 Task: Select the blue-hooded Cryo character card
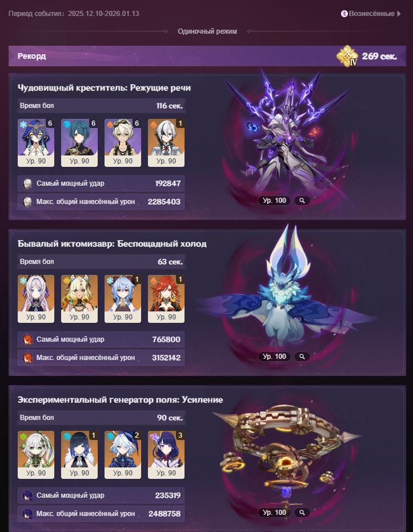(36, 143)
